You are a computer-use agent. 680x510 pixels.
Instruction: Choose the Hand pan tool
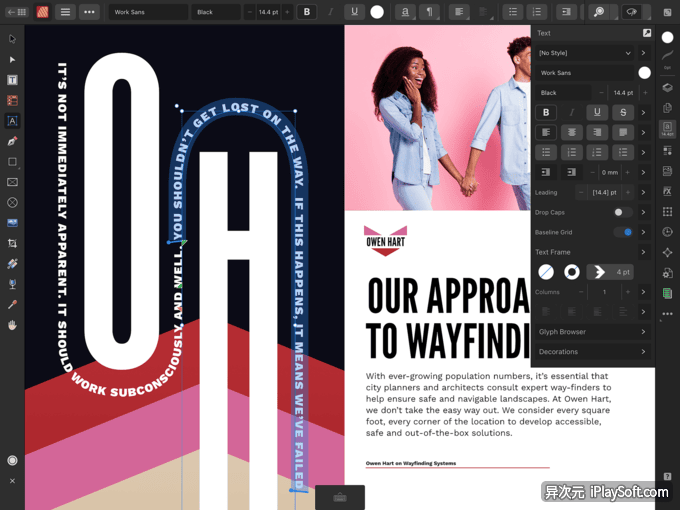(x=13, y=325)
